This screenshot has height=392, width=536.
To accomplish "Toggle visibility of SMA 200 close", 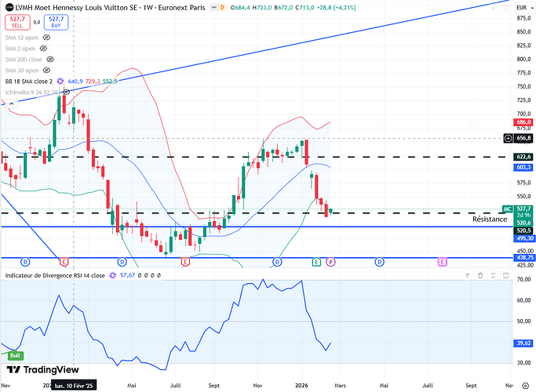I will click(50, 60).
